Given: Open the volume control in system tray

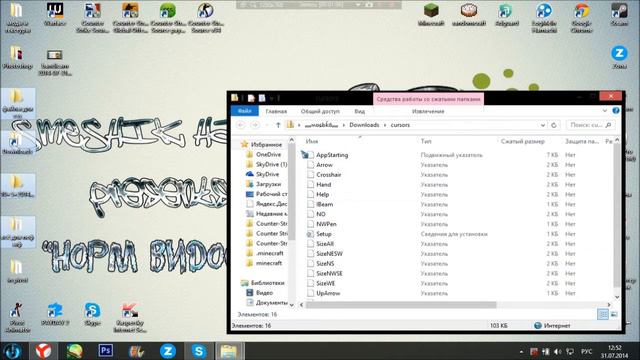Looking at the screenshot, I should pyautogui.click(x=558, y=351).
